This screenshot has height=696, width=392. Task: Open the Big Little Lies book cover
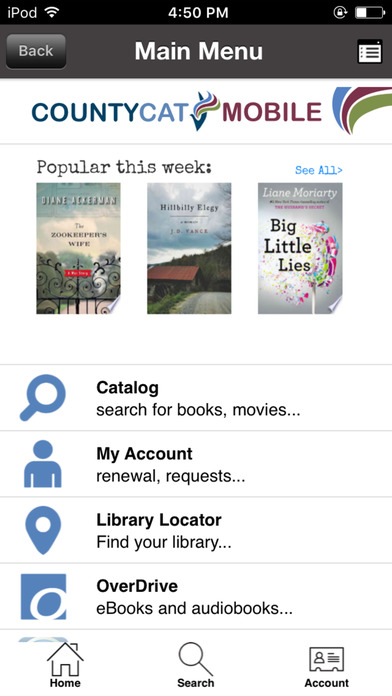pyautogui.click(x=300, y=249)
